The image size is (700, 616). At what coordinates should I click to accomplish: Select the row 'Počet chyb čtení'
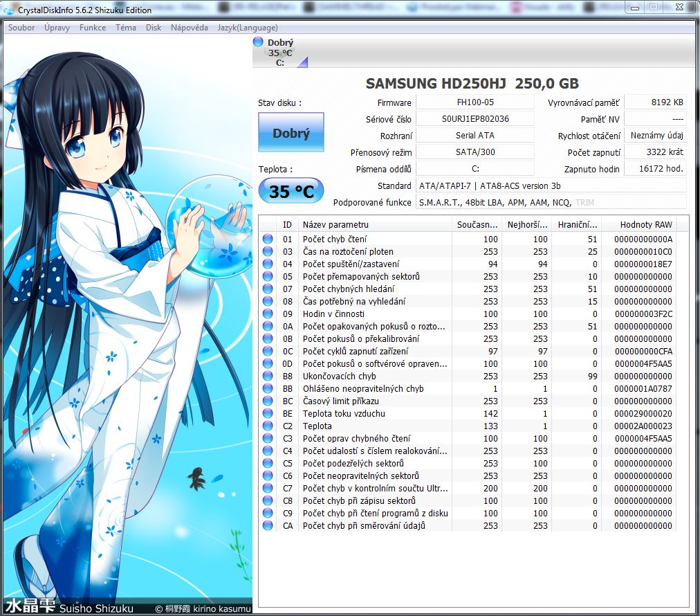point(468,239)
